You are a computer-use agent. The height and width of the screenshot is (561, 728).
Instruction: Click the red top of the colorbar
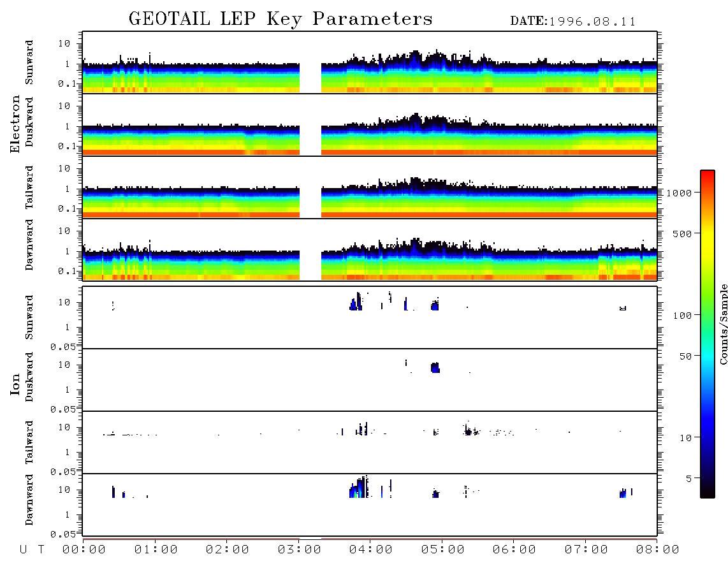click(x=707, y=175)
